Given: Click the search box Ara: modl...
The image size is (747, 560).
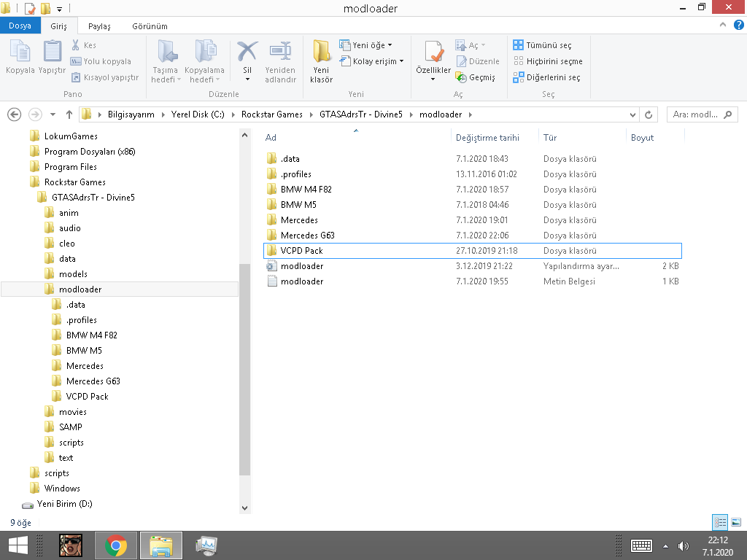Looking at the screenshot, I should coord(703,114).
